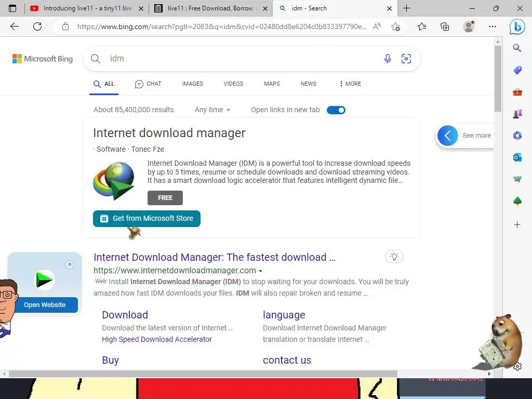Close the Introducing live11 YouTube tab
The height and width of the screenshot is (399, 532).
tap(141, 9)
